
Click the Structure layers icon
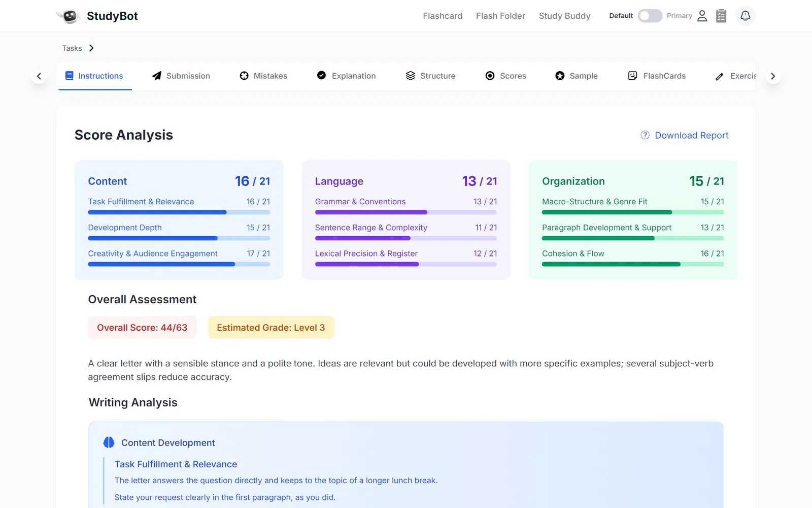pyautogui.click(x=411, y=76)
